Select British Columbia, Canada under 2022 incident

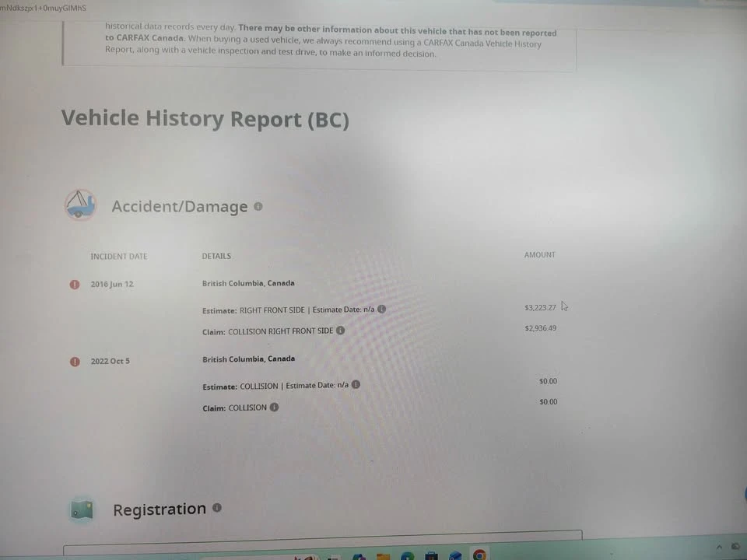[x=249, y=359]
